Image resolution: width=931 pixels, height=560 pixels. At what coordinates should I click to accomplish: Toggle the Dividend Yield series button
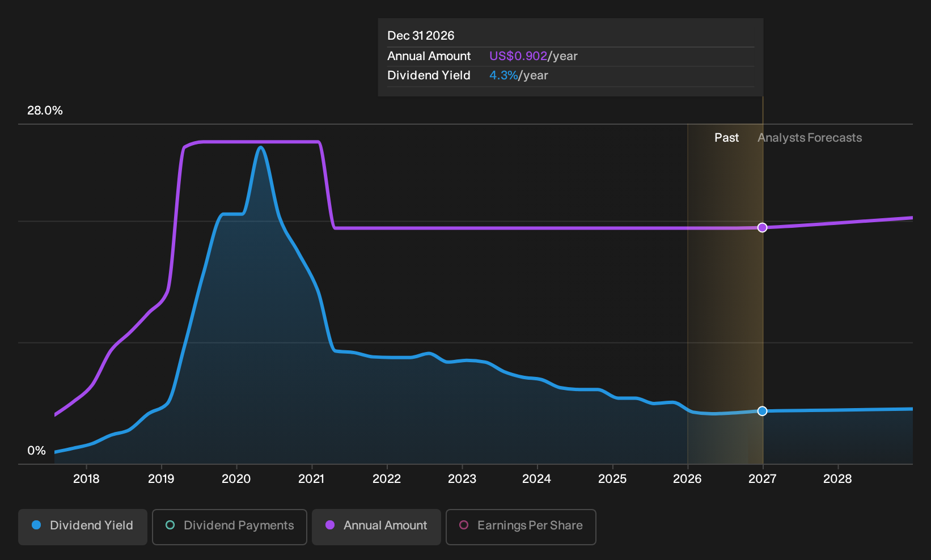point(83,527)
